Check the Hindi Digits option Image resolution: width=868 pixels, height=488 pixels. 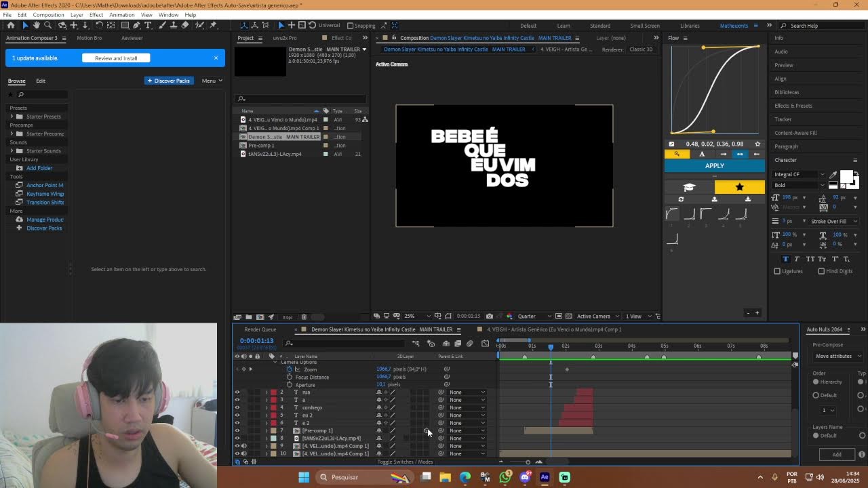click(821, 271)
